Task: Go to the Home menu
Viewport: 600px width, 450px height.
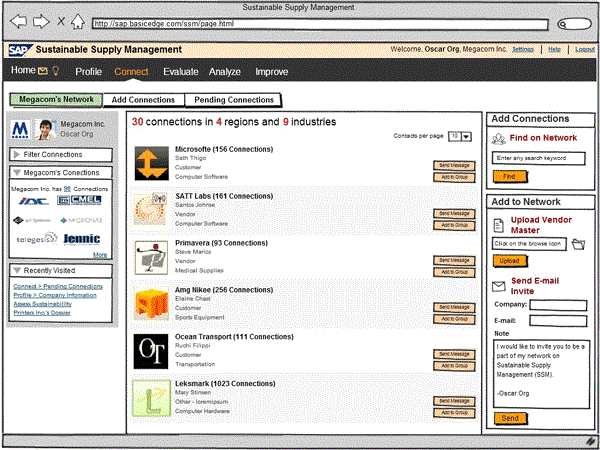Action: click(x=23, y=70)
